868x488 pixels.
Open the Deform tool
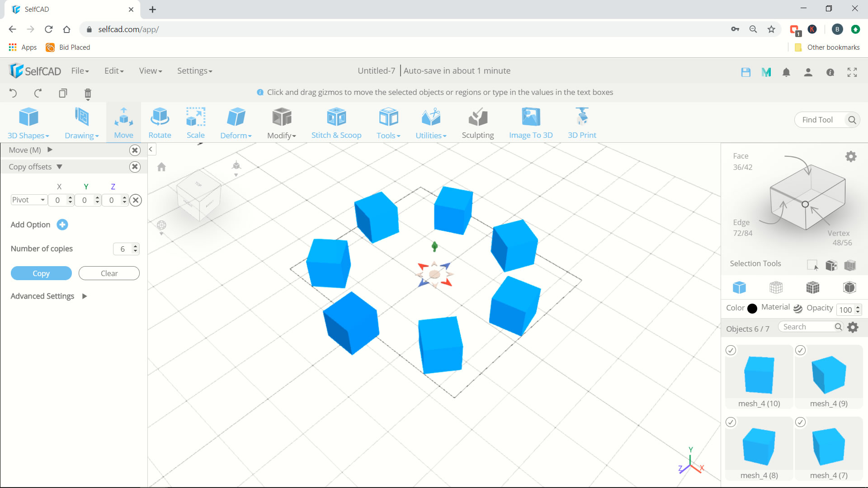(236, 123)
